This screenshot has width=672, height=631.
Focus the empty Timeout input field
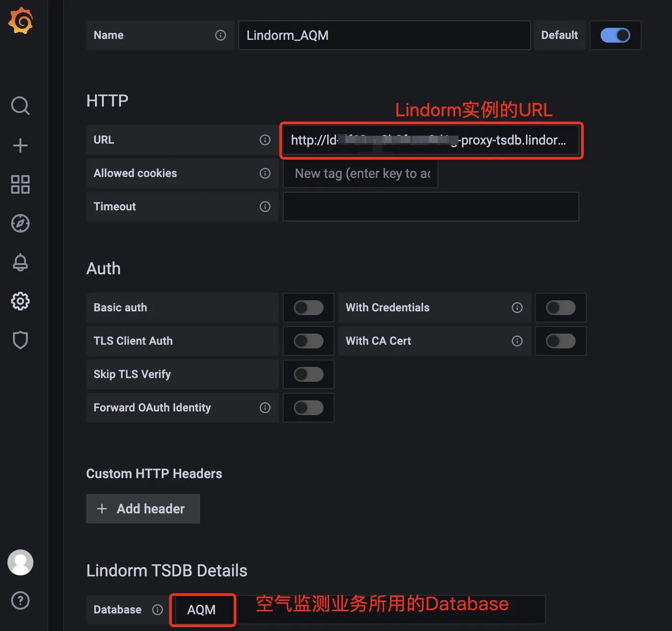click(x=431, y=206)
